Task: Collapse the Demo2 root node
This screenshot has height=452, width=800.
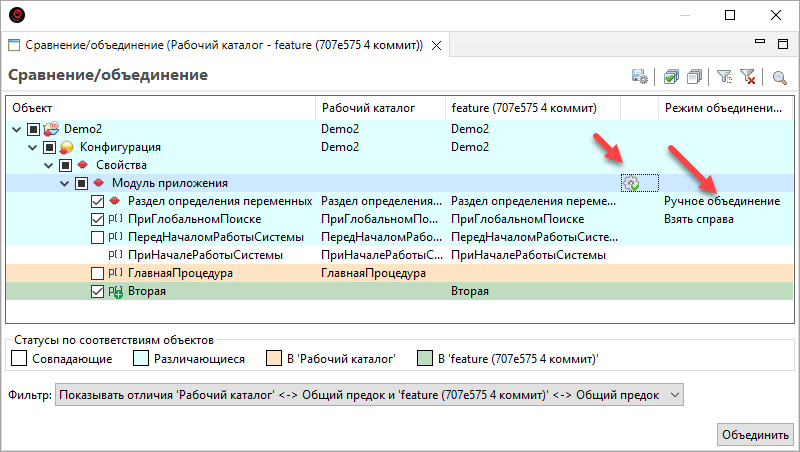Action: [x=17, y=129]
